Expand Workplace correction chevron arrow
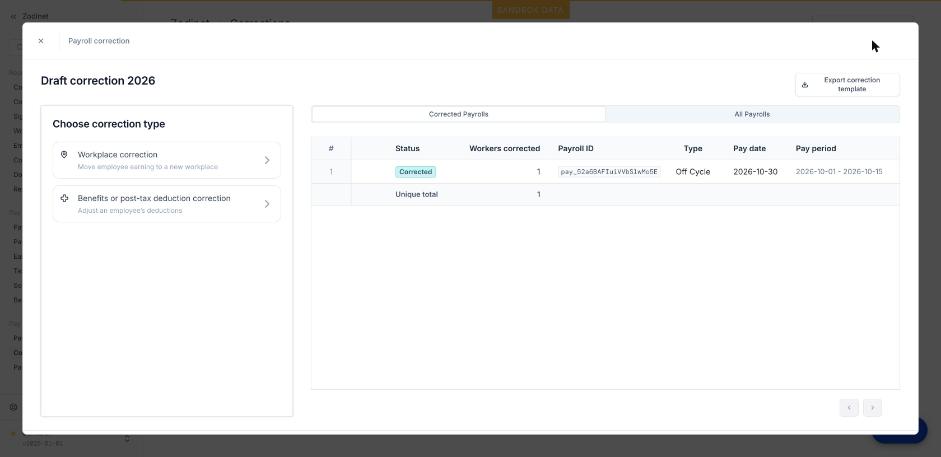The height and width of the screenshot is (457, 941). click(267, 160)
